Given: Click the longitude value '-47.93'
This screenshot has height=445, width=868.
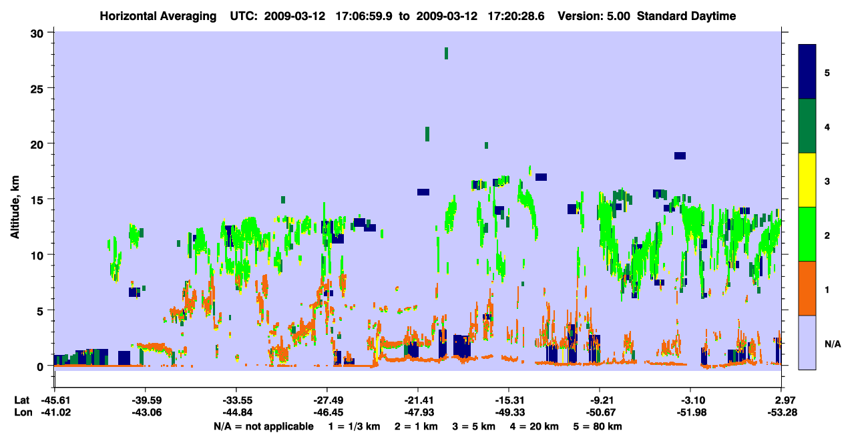Looking at the screenshot, I should [418, 412].
